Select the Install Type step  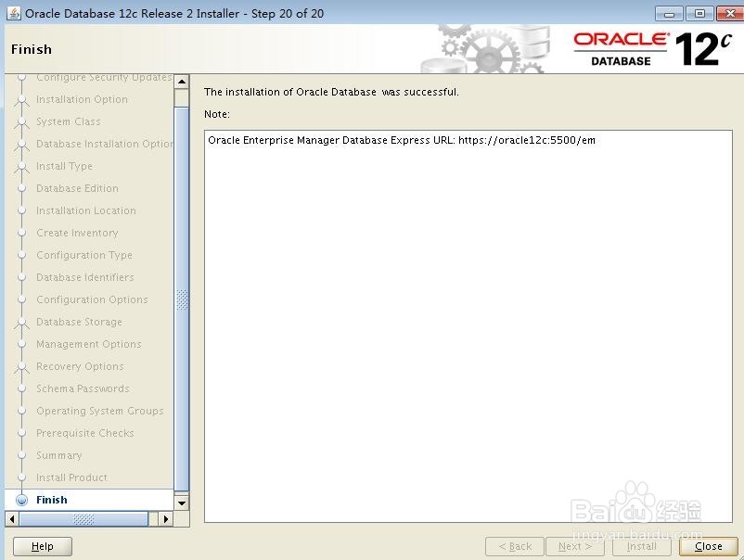coord(65,165)
